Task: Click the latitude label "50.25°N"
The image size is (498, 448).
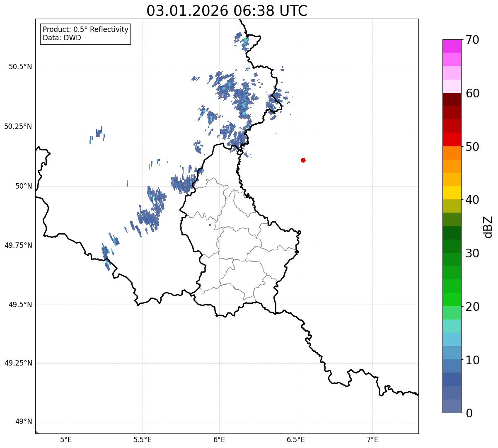Action: (x=18, y=126)
